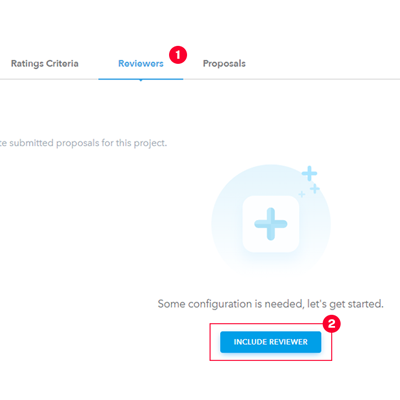The width and height of the screenshot is (400, 400).
Task: Click the tiny faint plus sparkle
Action: click(x=302, y=194)
